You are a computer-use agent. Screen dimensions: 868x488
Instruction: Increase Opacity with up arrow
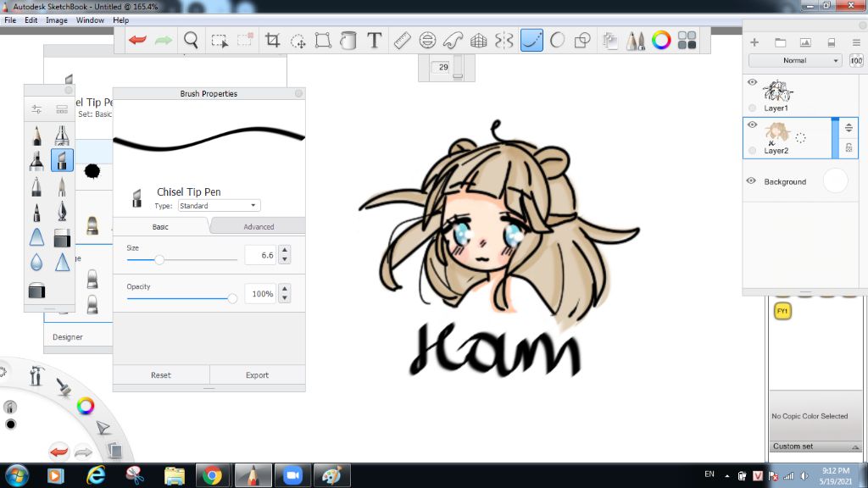[x=285, y=289]
